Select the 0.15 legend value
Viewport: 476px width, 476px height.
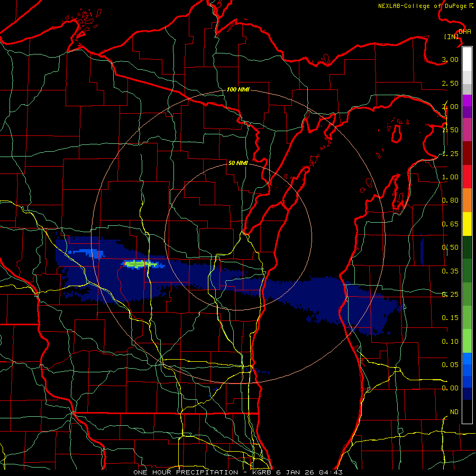[x=450, y=318]
